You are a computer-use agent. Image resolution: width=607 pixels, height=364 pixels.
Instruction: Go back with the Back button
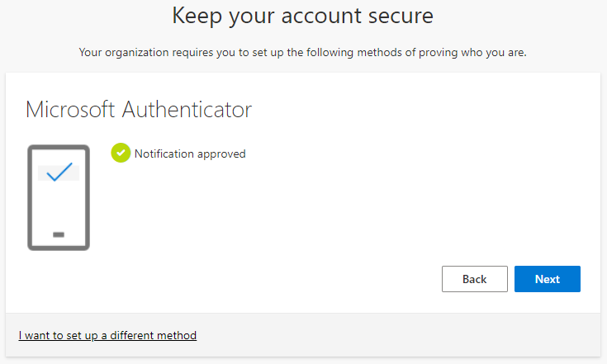[474, 279]
